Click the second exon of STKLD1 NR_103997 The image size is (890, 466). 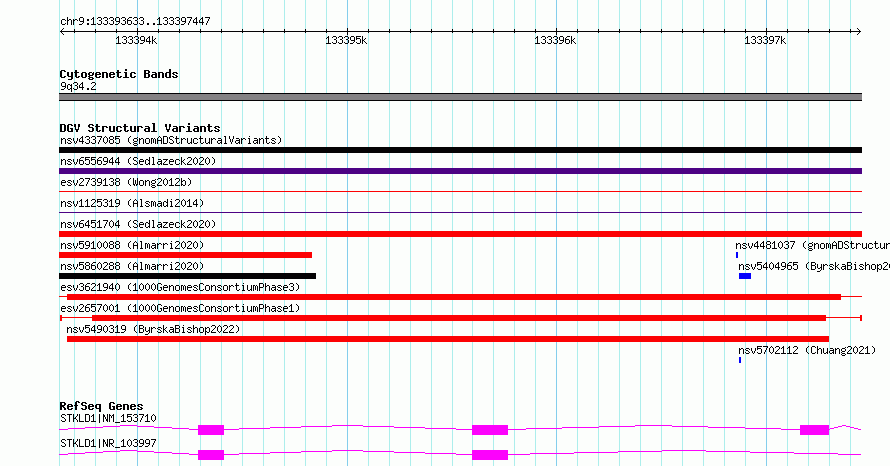pos(490,455)
